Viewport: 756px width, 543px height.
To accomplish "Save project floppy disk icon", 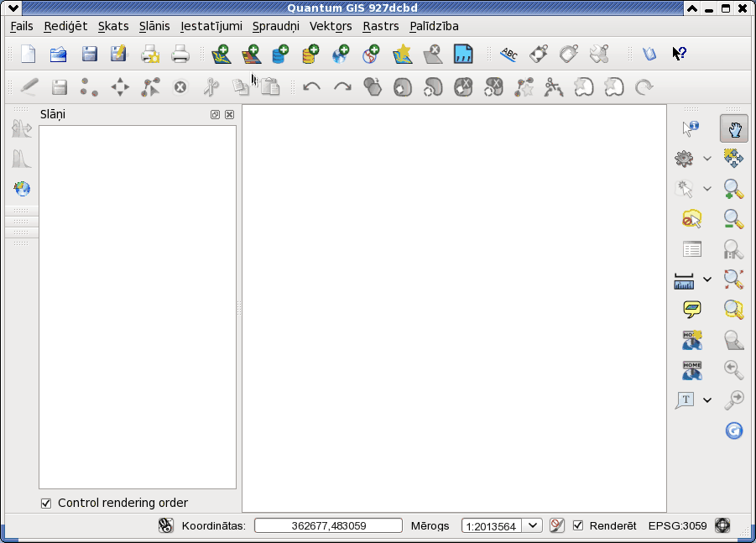I will (89, 54).
